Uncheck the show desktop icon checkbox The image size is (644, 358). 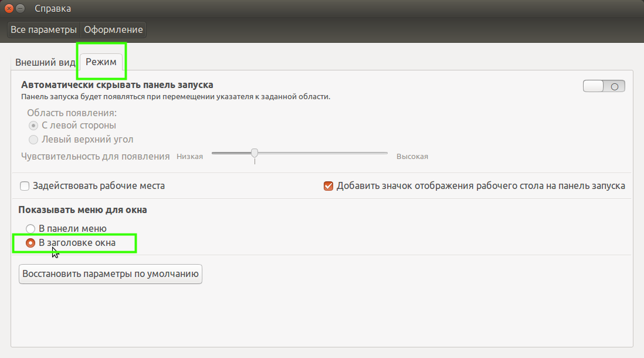coord(328,186)
